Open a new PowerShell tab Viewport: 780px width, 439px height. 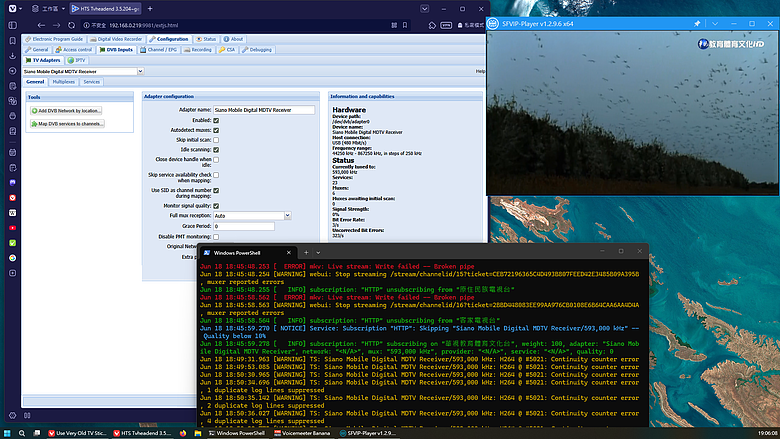(x=306, y=253)
